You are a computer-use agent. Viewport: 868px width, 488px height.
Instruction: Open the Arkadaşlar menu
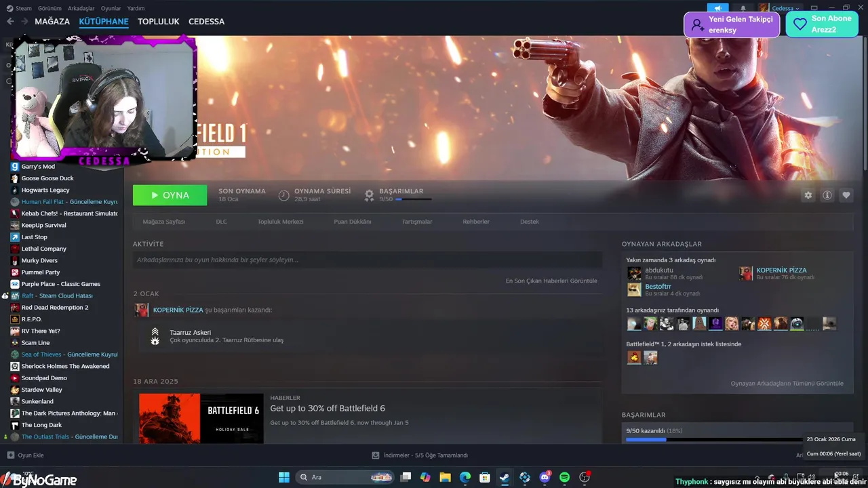pos(81,8)
